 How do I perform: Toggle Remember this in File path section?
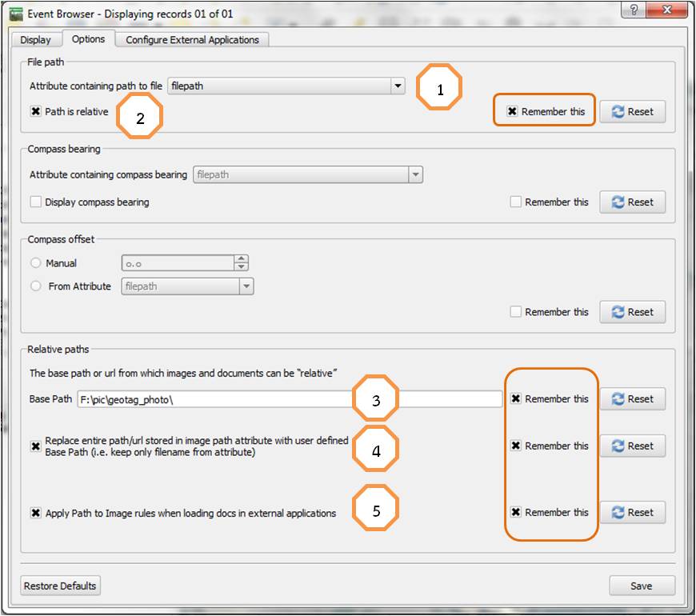(x=512, y=111)
